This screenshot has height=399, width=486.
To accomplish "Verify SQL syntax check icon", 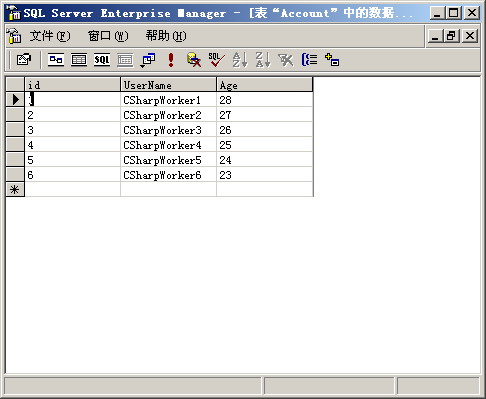I will (217, 60).
